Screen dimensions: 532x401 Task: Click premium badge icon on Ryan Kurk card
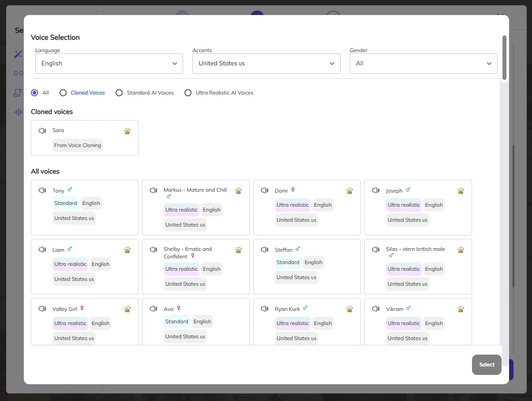349,309
